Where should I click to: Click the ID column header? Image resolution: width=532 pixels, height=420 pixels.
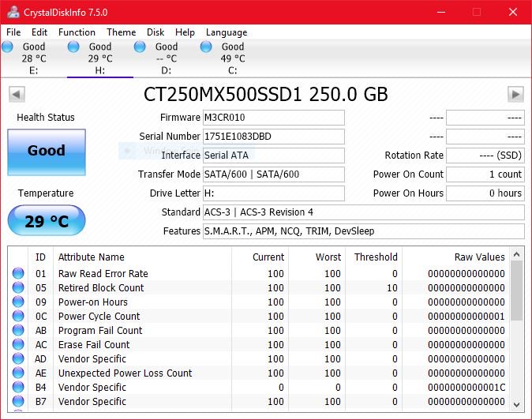pos(40,257)
